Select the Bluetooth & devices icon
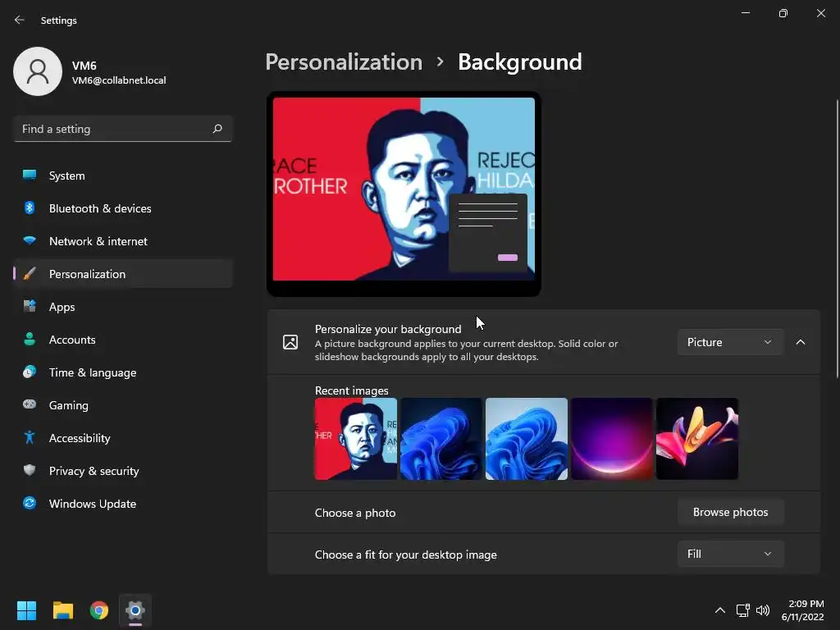 [x=30, y=208]
